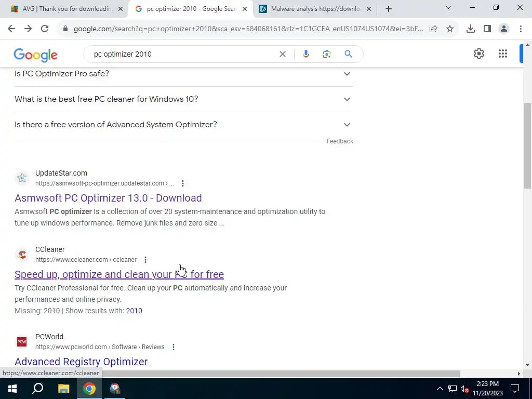Toggle the Chrome side panel icon

tap(487, 29)
